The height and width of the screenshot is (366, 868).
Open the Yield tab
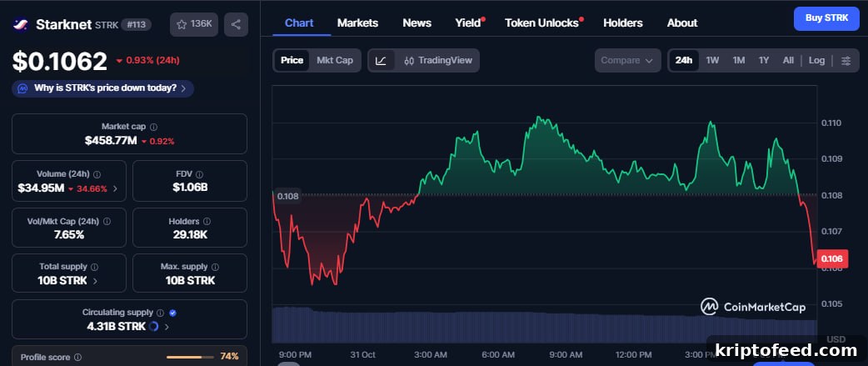tap(468, 23)
